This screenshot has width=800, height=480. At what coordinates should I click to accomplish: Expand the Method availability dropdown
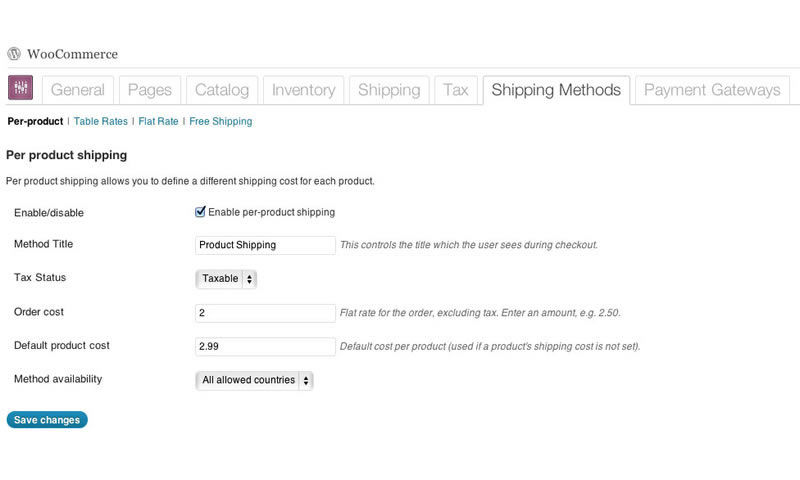[x=254, y=380]
